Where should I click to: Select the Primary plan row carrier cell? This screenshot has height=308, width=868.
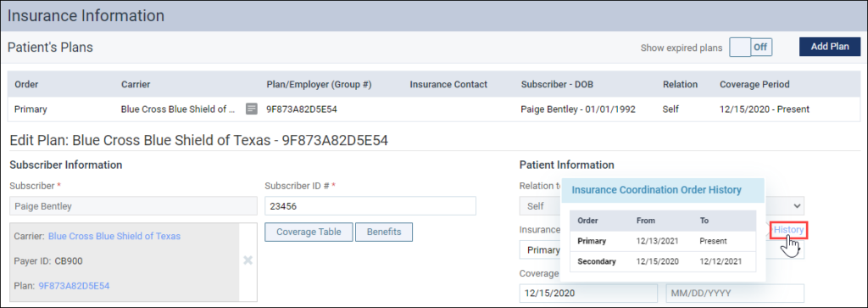178,109
